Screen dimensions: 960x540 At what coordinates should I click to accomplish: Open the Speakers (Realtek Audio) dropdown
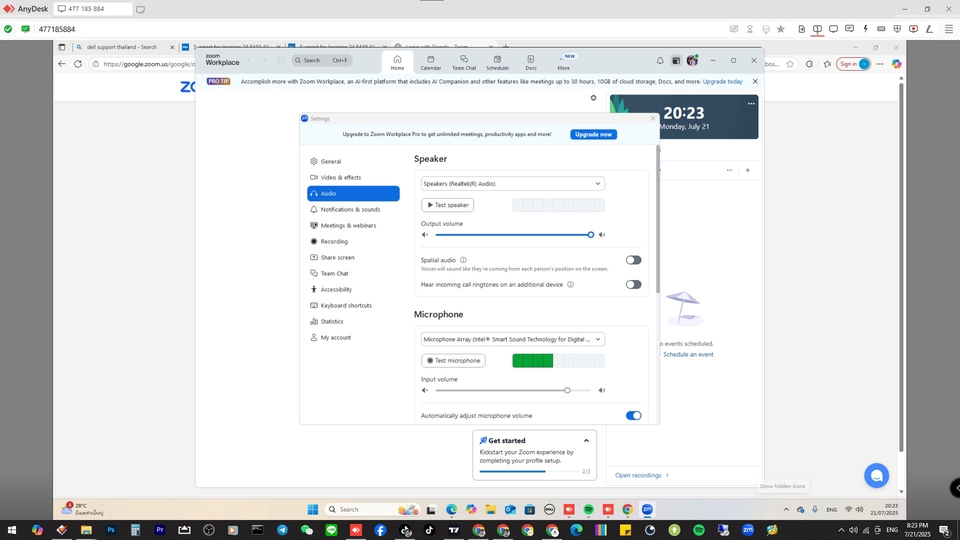(512, 184)
